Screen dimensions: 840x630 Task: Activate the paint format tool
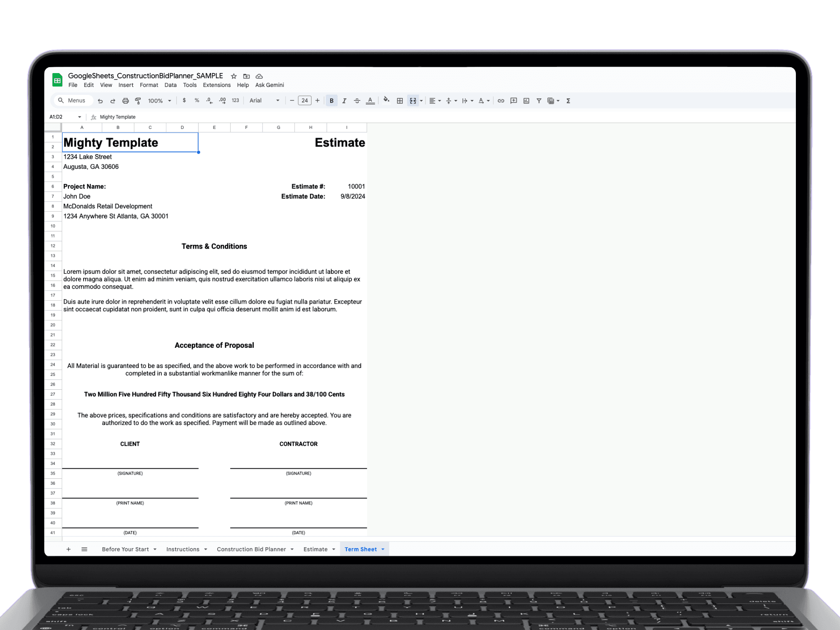click(138, 101)
